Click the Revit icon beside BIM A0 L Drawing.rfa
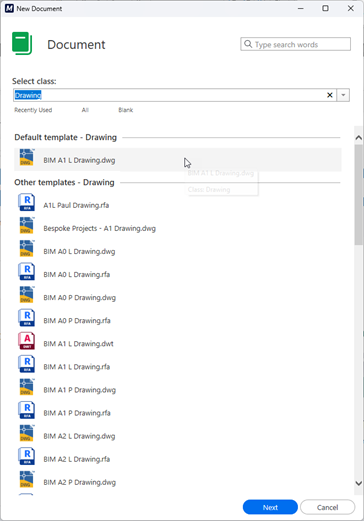This screenshot has width=364, height=521. tap(27, 272)
